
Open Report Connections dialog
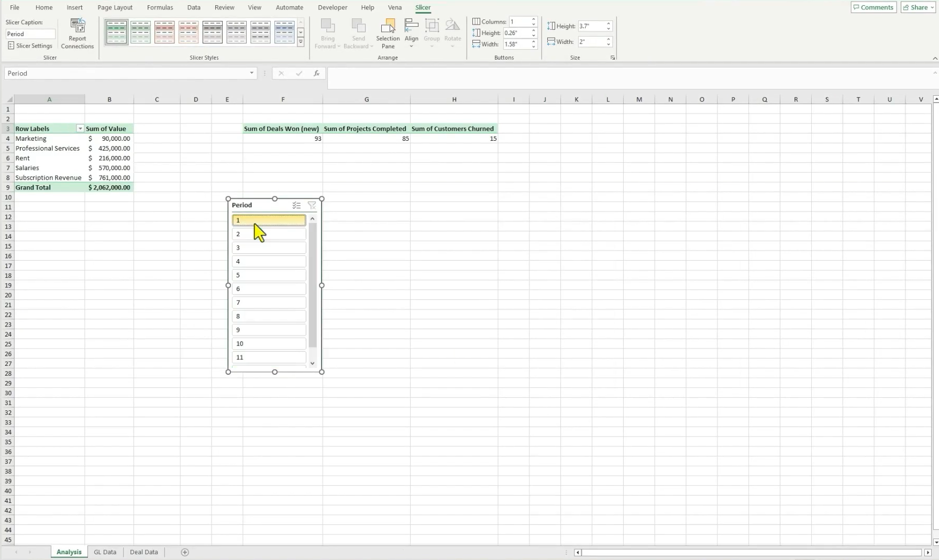click(78, 35)
